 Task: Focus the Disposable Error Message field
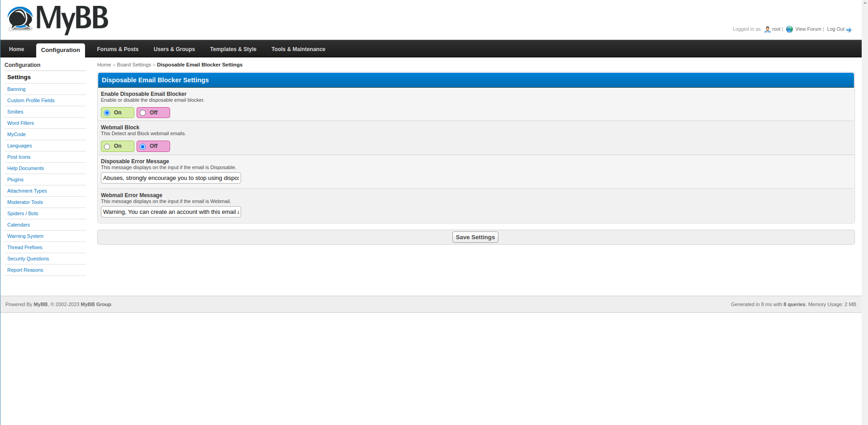point(171,178)
